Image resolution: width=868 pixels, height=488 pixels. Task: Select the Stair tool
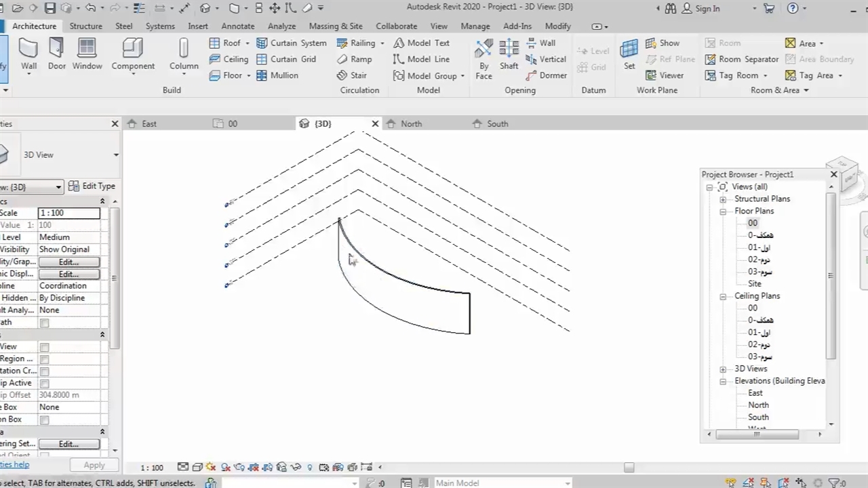click(352, 75)
